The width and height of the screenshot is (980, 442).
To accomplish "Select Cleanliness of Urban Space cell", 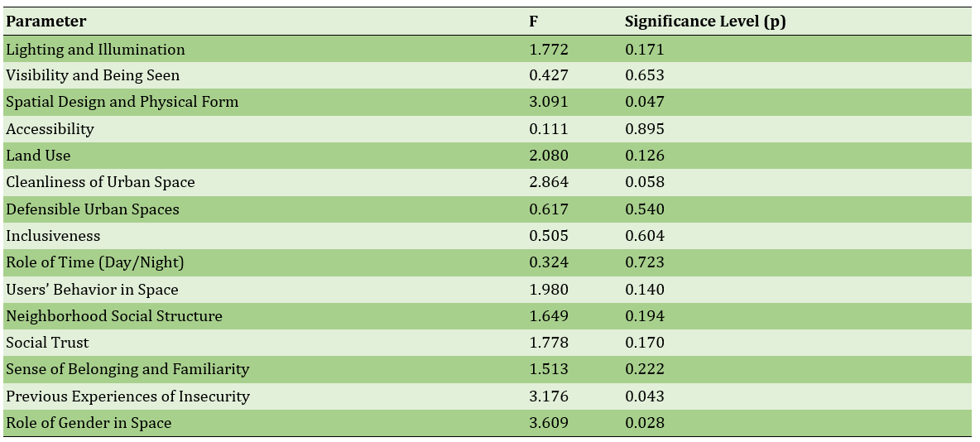I will click(x=100, y=182).
